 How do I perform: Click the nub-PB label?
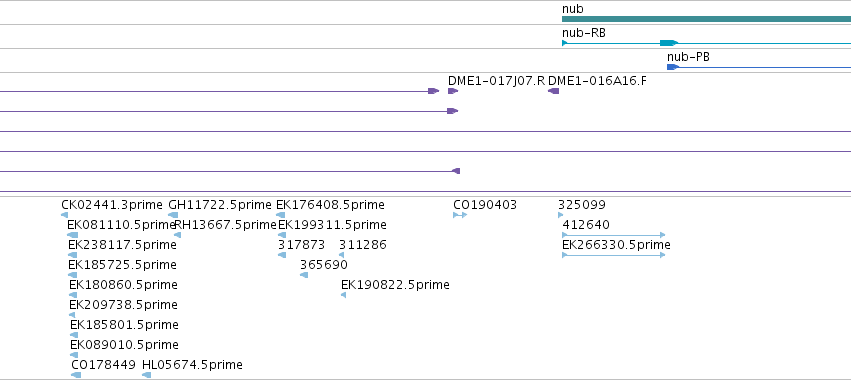[689, 57]
